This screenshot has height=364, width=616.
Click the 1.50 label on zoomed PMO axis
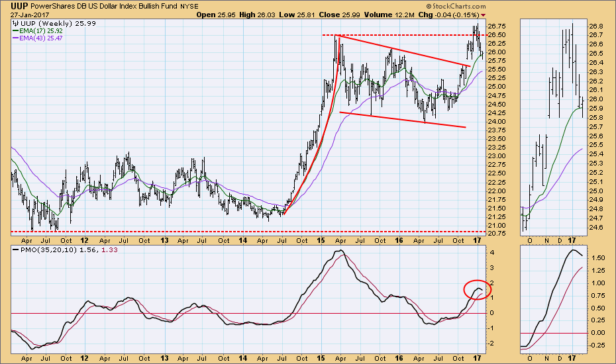click(597, 258)
